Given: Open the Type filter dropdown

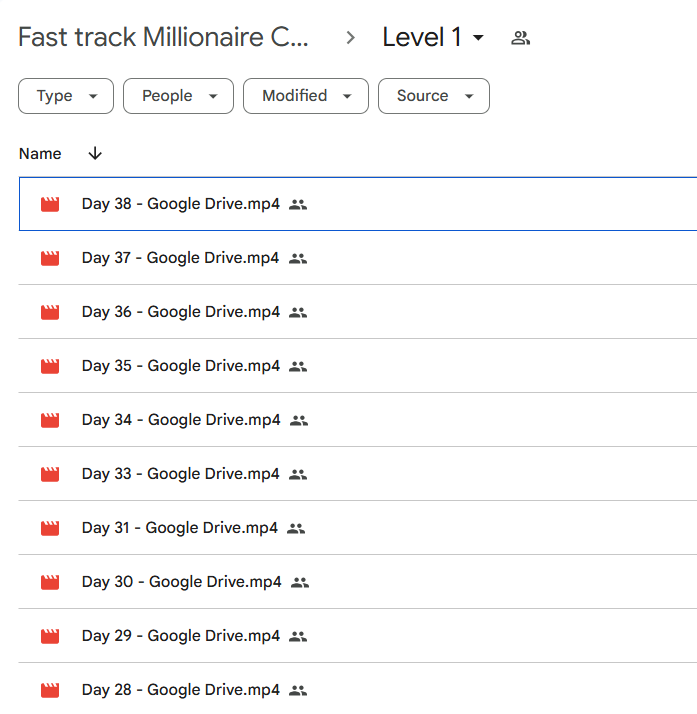Looking at the screenshot, I should click(x=66, y=96).
